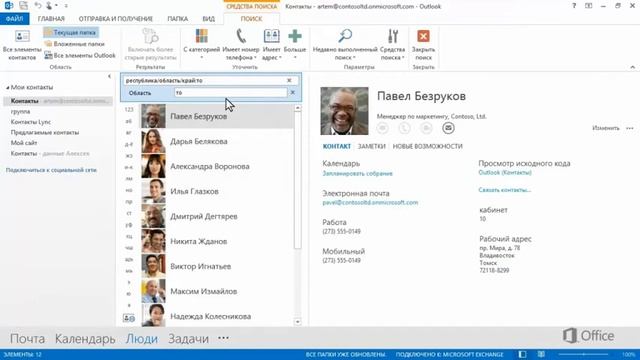The width and height of the screenshot is (640, 360).
Task: Open Средства поиска tools dropdown
Action: [x=392, y=44]
